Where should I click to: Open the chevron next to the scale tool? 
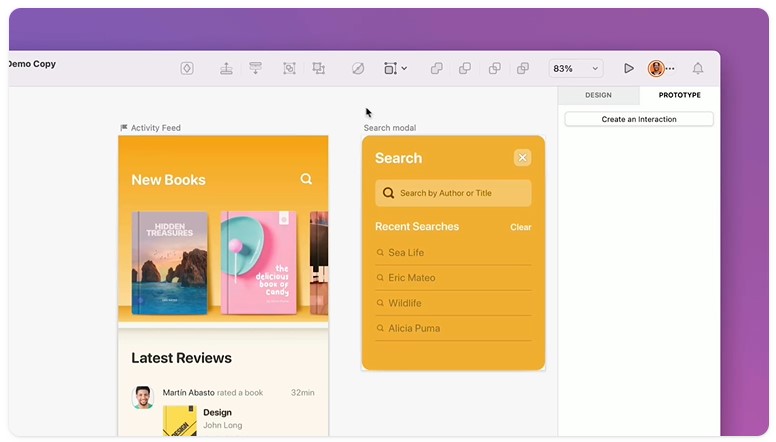coord(404,68)
